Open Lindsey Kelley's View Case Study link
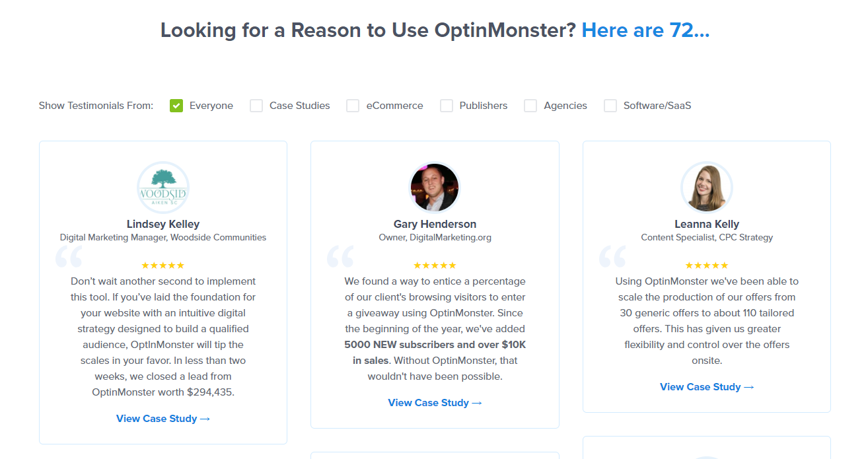The image size is (868, 459). pos(163,419)
